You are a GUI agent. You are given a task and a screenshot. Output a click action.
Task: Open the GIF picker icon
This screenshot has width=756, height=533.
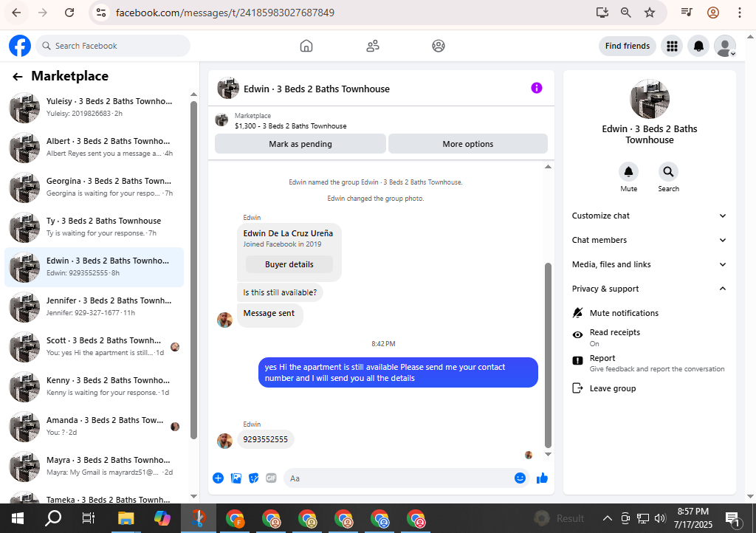click(x=272, y=478)
